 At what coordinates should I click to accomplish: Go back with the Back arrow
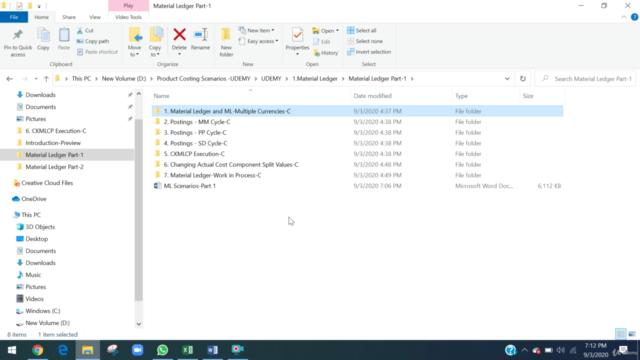point(9,79)
